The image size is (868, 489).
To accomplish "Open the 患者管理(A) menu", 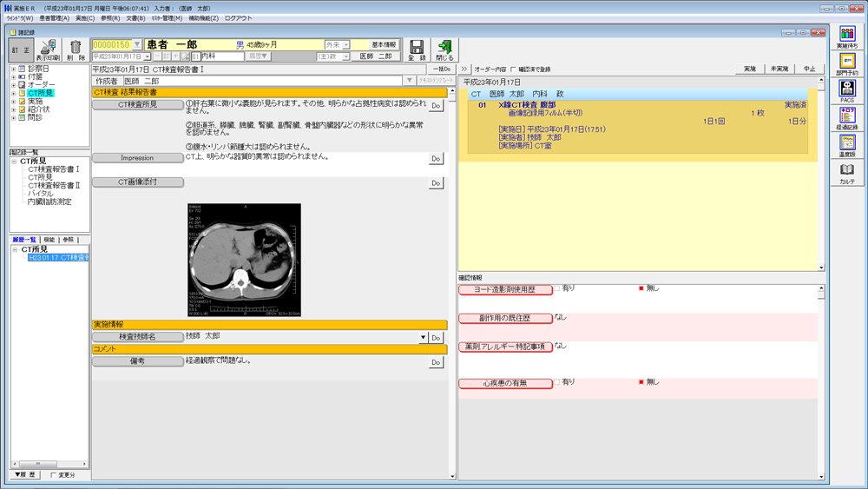I will pos(54,18).
